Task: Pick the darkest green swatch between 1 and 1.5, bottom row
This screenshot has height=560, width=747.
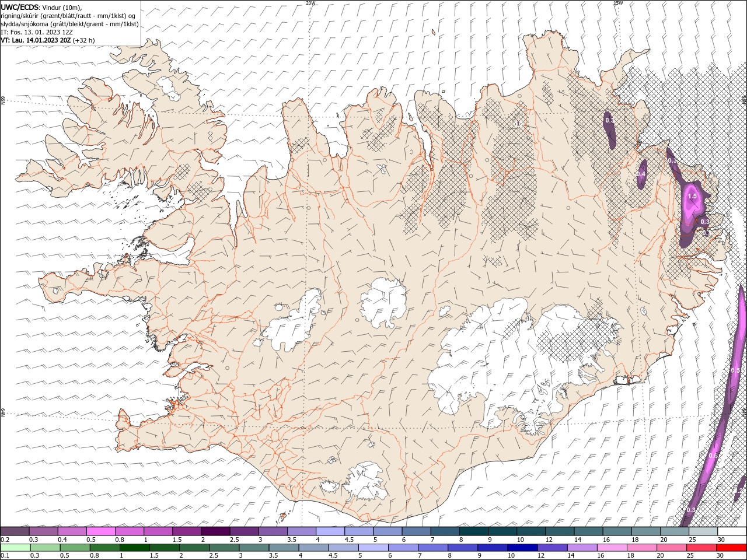Action: tap(135, 548)
